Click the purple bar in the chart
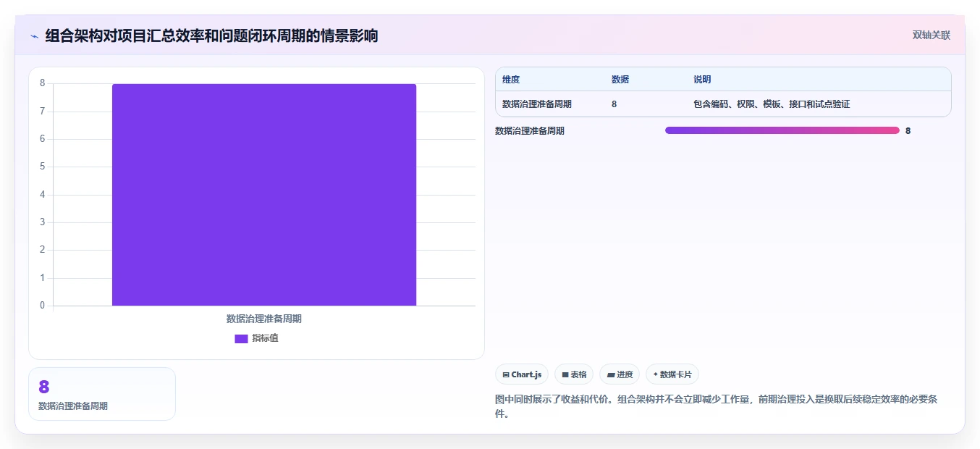 pyautogui.click(x=264, y=195)
